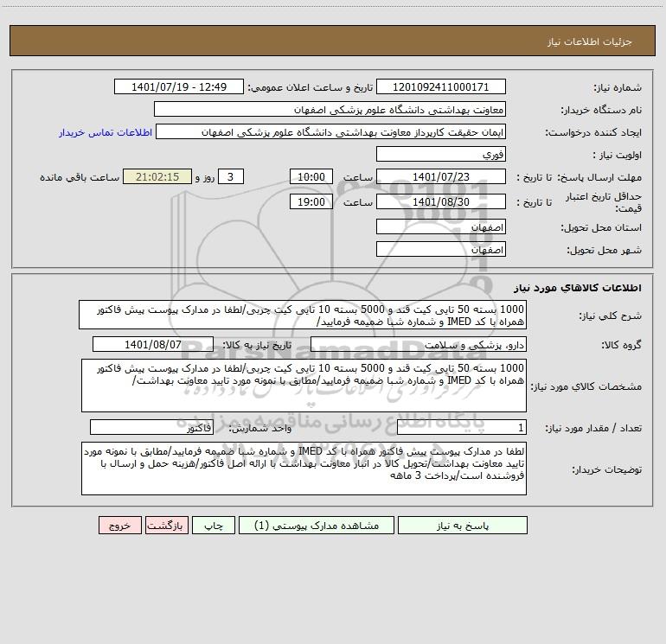666x644 pixels.
Task: Click the ایجاد کننده درخواست field
Action: tap(331, 131)
